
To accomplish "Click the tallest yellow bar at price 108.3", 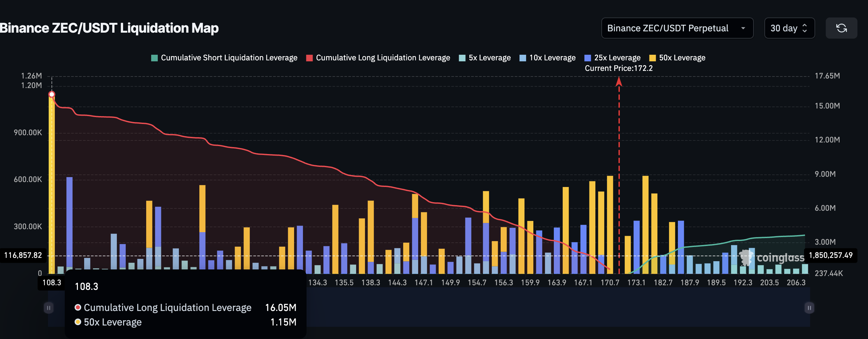I will click(x=51, y=185).
